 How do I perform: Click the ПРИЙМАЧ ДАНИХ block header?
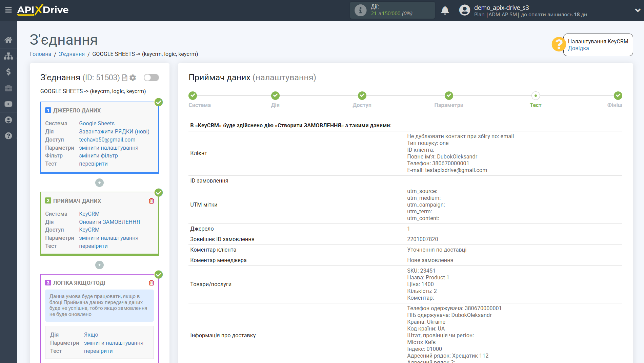[77, 201]
